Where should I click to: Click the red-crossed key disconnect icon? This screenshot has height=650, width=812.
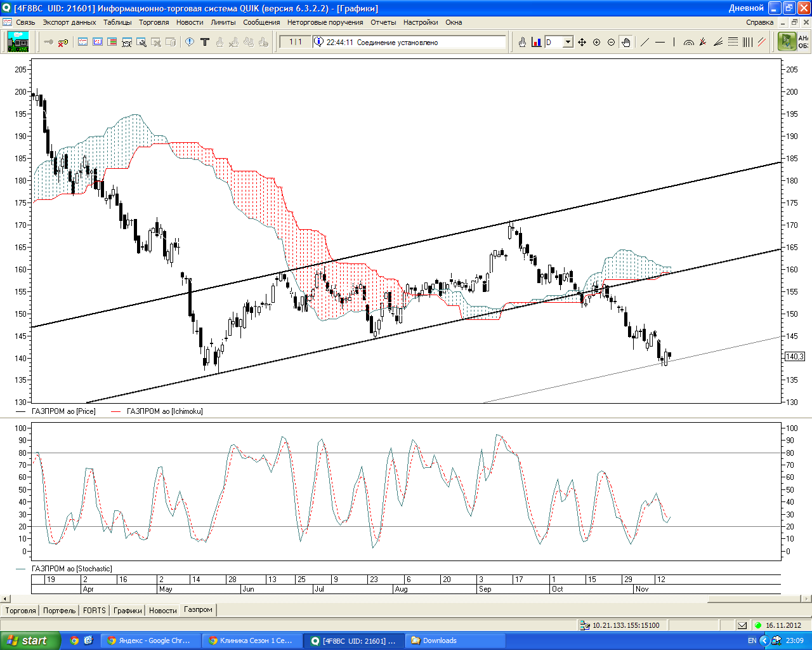point(63,42)
